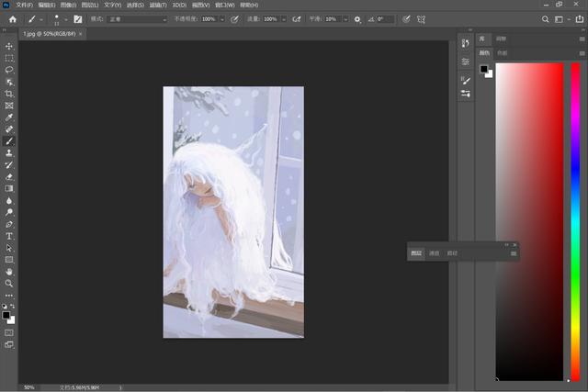Select the Hand tool
This screenshot has height=392, width=588.
click(9, 272)
